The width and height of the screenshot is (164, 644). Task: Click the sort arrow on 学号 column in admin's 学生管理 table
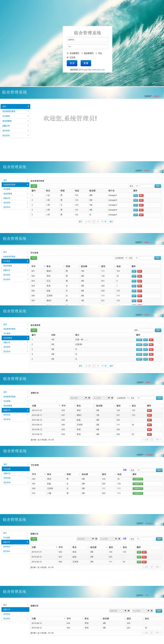point(44,266)
